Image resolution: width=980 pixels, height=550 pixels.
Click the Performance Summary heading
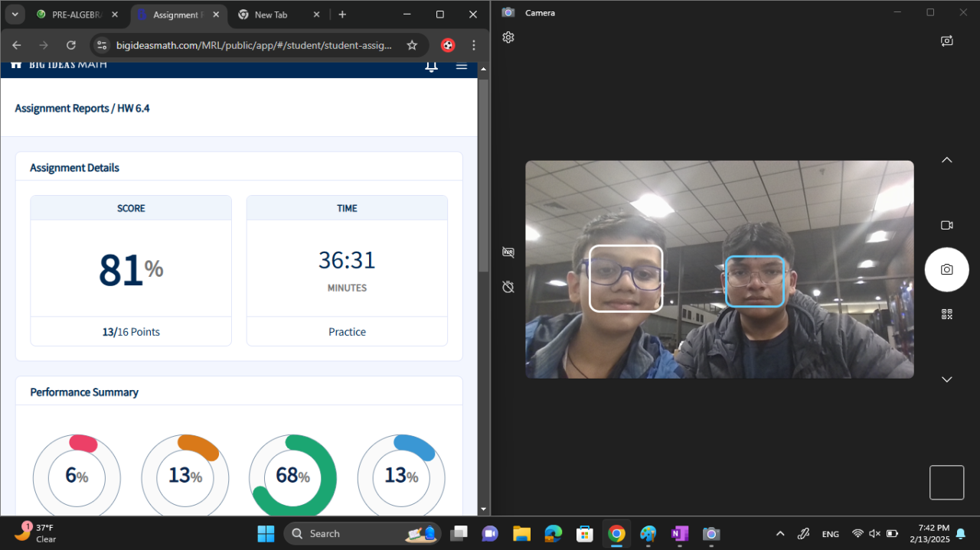84,392
